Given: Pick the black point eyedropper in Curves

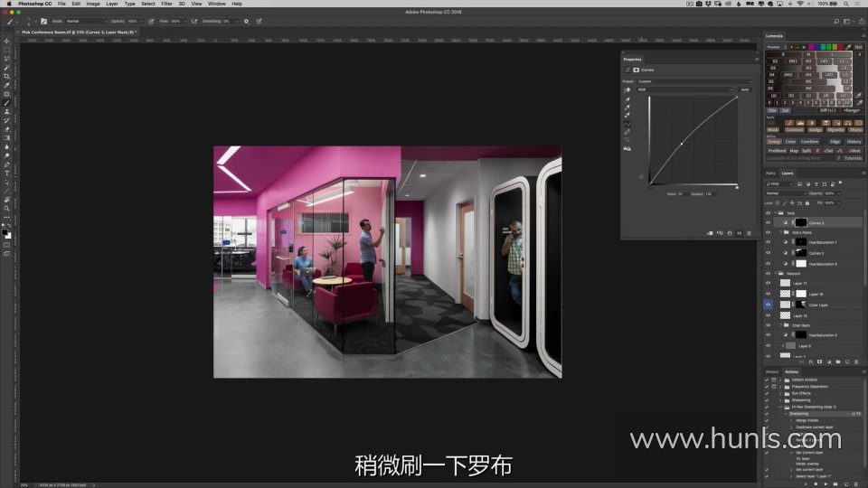Looking at the screenshot, I should pyautogui.click(x=627, y=99).
